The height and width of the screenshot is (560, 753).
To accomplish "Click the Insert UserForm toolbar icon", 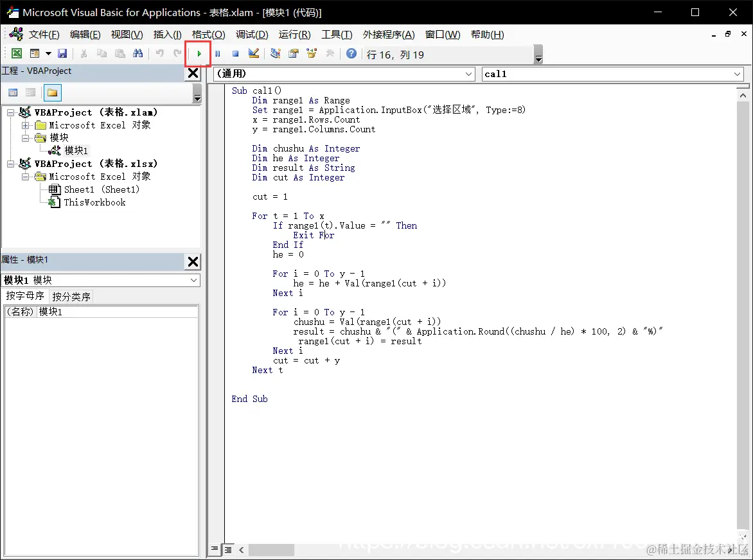I will coord(35,54).
